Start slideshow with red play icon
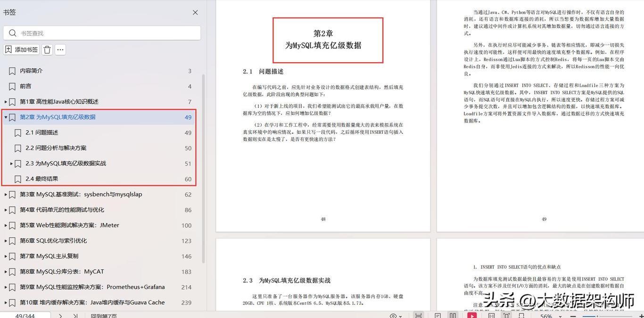Viewport: 644px width, 318px height. tap(472, 316)
